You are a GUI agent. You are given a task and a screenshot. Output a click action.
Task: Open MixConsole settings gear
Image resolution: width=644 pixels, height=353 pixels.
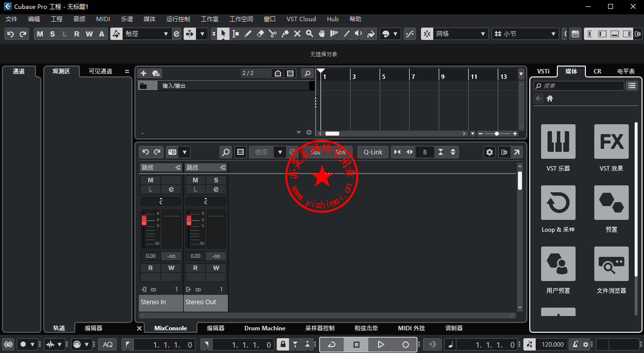point(489,152)
